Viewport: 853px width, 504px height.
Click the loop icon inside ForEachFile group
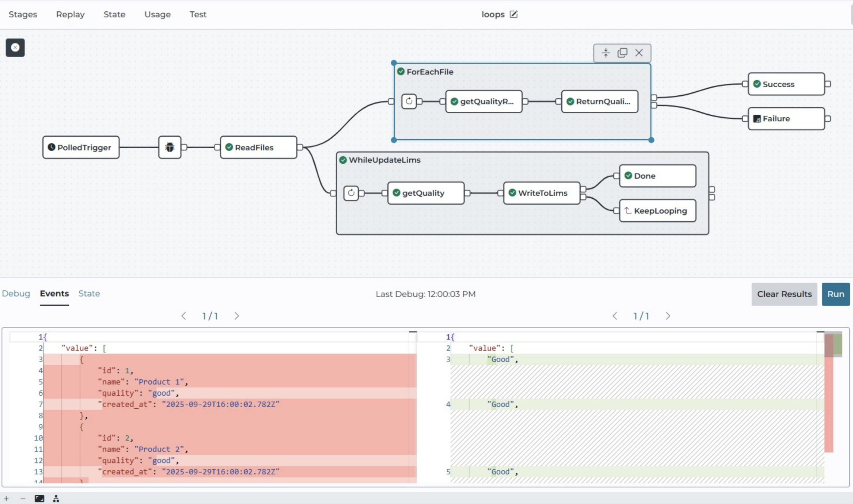coord(409,102)
